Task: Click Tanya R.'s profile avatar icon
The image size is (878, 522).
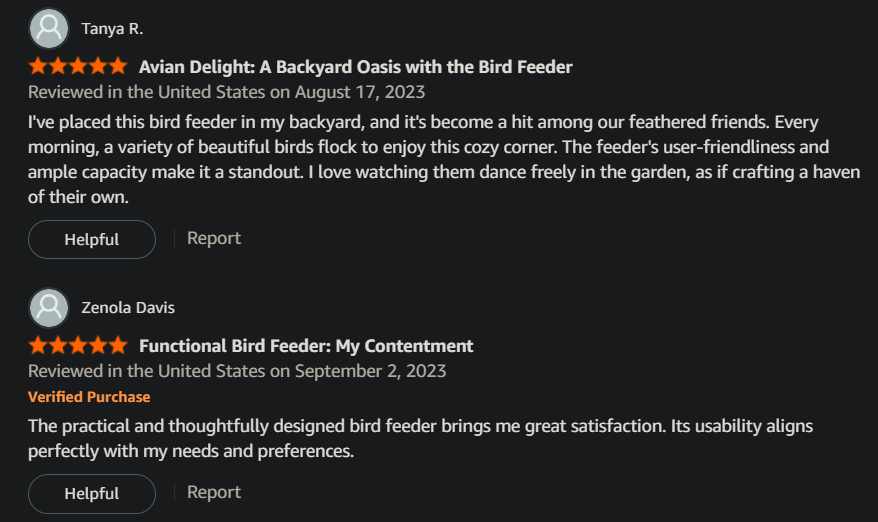Action: coord(50,28)
